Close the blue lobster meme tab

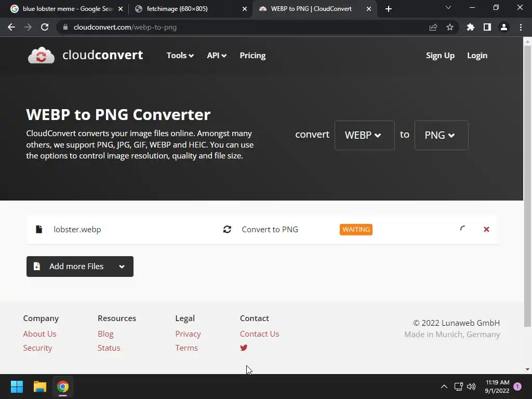(121, 9)
